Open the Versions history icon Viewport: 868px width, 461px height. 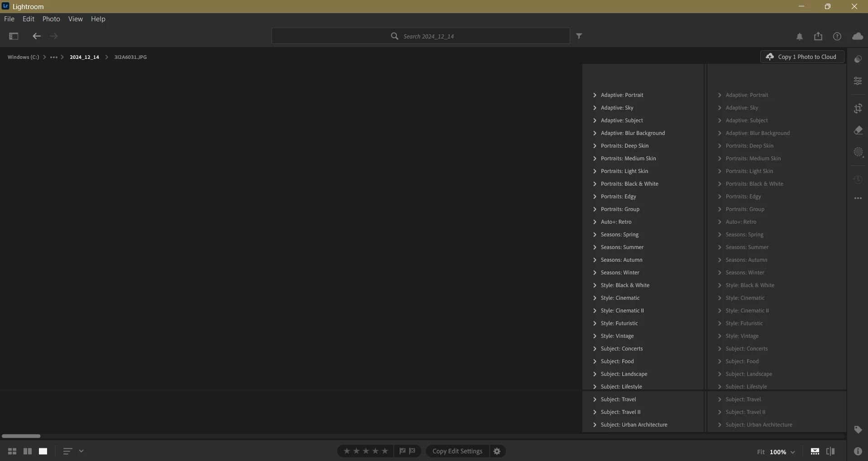coord(858,179)
